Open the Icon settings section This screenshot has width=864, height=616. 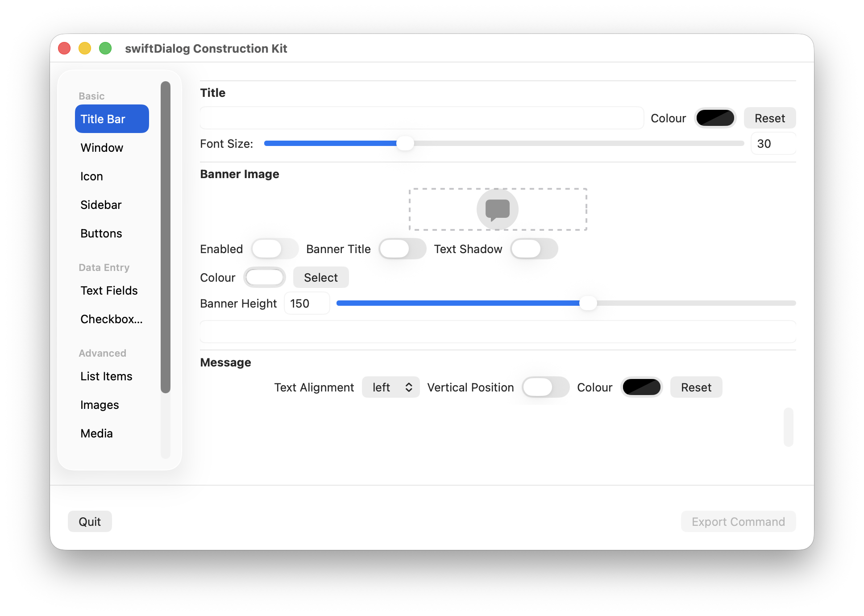tap(91, 176)
